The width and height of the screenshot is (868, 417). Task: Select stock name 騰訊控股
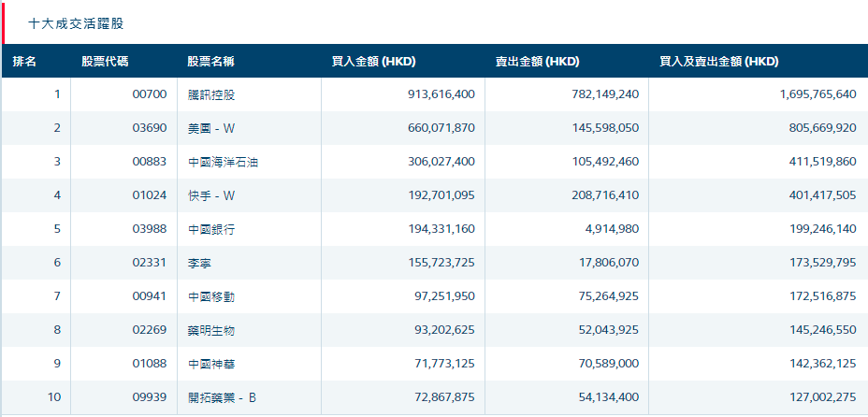point(211,94)
